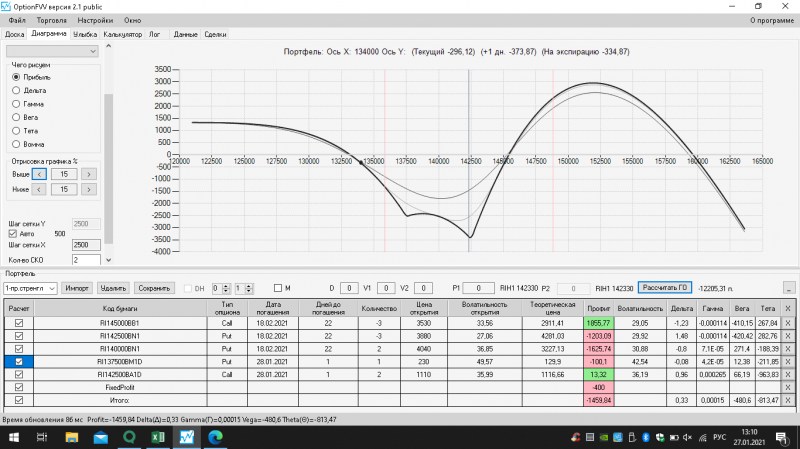Select the Тета radio button
Viewport: 800px width, 449px height.
click(16, 131)
